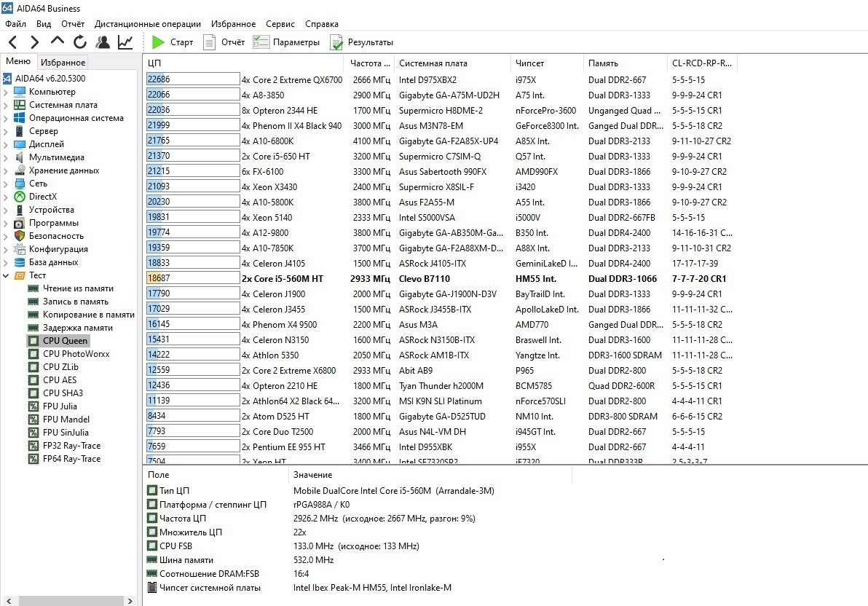Open the Дистанционные операции menu
Screen dimensions: 868x606
[x=148, y=24]
